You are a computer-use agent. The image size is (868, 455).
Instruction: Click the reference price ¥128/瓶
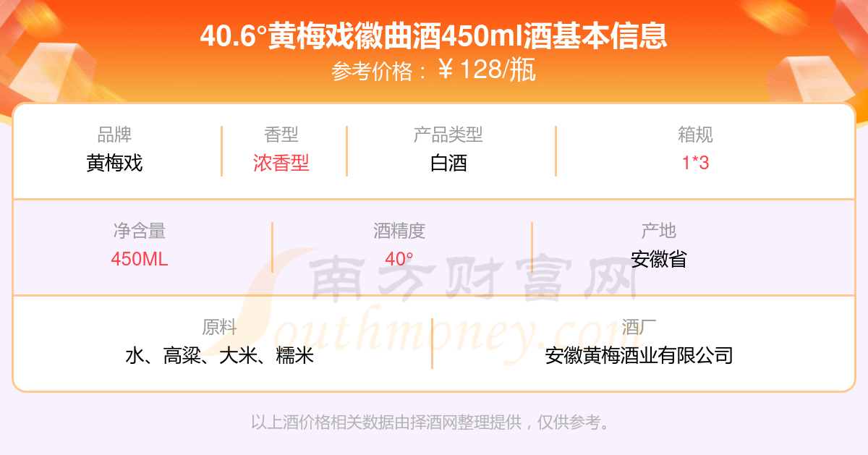pos(487,70)
